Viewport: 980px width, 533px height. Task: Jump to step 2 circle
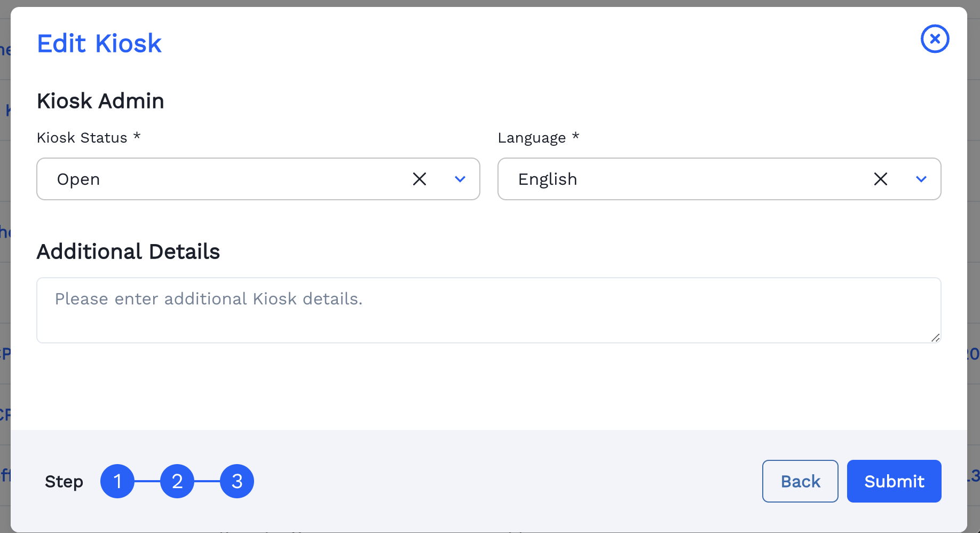pos(177,481)
